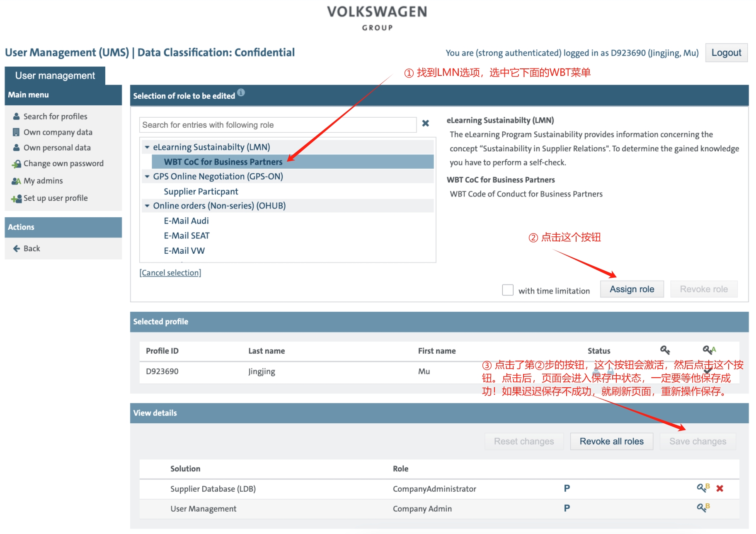Click the Status column header

pyautogui.click(x=599, y=351)
